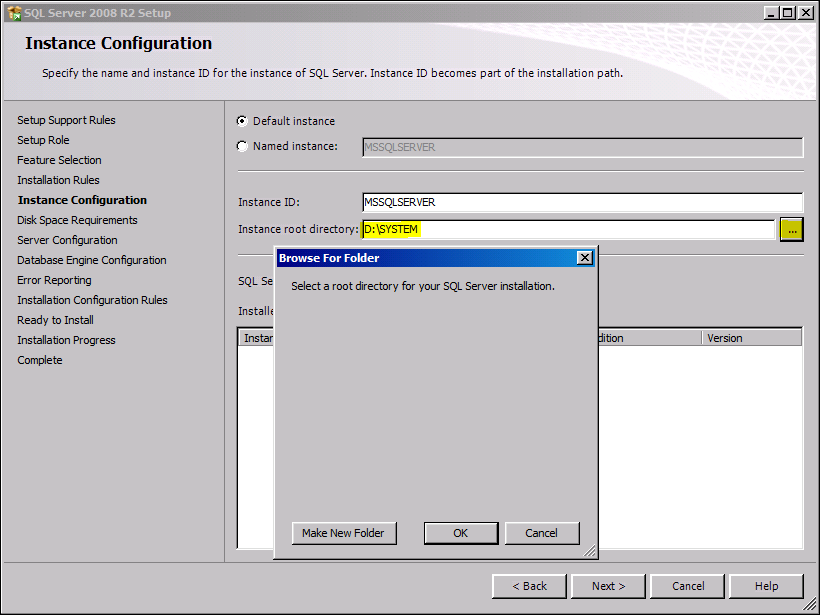Click the Instance ID input field

click(x=583, y=202)
